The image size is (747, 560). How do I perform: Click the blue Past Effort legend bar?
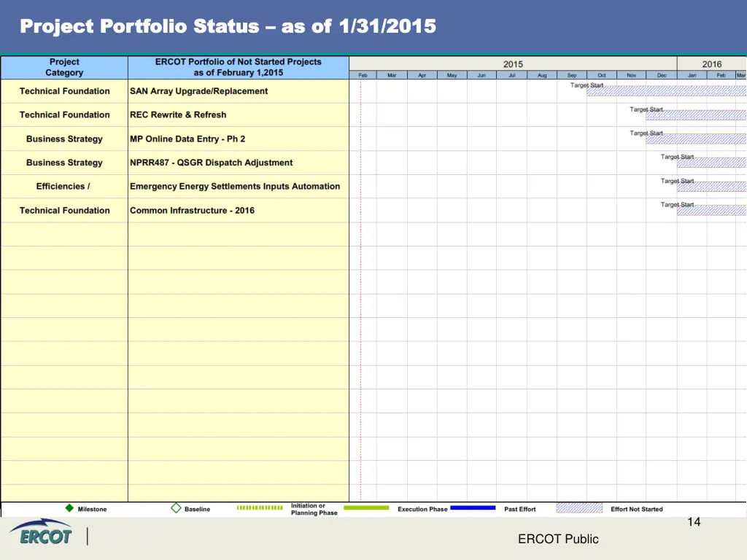tap(473, 507)
